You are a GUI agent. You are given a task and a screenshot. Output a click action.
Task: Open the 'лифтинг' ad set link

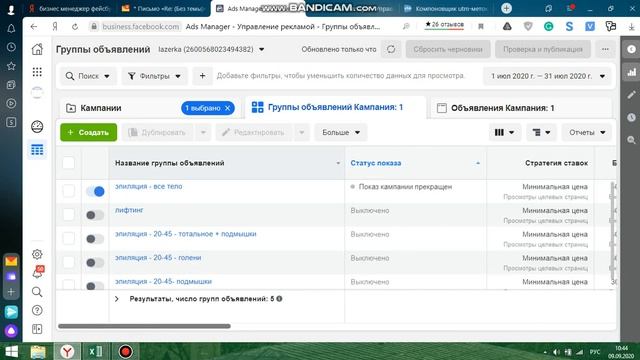tap(129, 210)
